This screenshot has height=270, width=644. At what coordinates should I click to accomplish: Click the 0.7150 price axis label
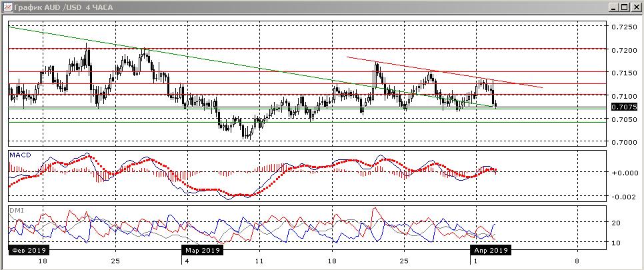pyautogui.click(x=623, y=73)
